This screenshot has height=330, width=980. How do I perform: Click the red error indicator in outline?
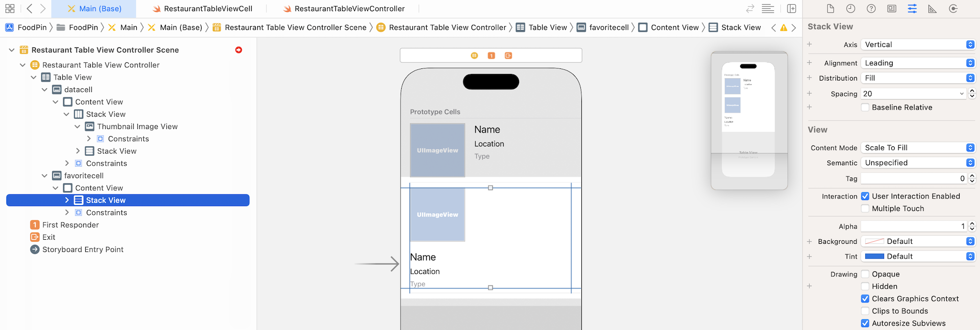pyautogui.click(x=238, y=50)
